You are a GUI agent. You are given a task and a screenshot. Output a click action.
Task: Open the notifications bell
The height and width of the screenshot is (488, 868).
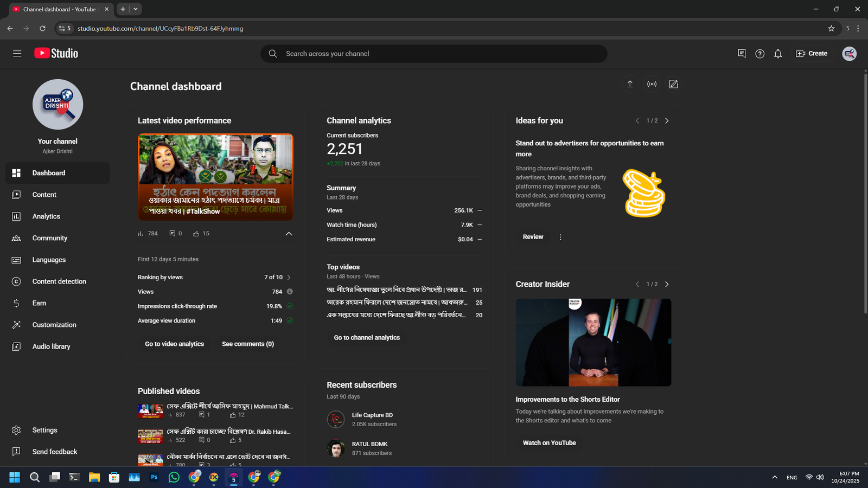pyautogui.click(x=778, y=54)
